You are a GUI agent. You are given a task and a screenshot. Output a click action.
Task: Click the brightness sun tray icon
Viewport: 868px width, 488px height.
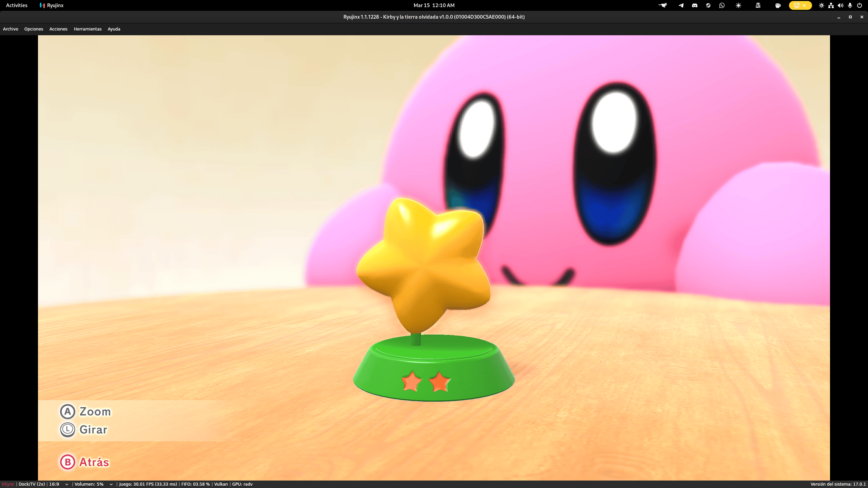(738, 5)
